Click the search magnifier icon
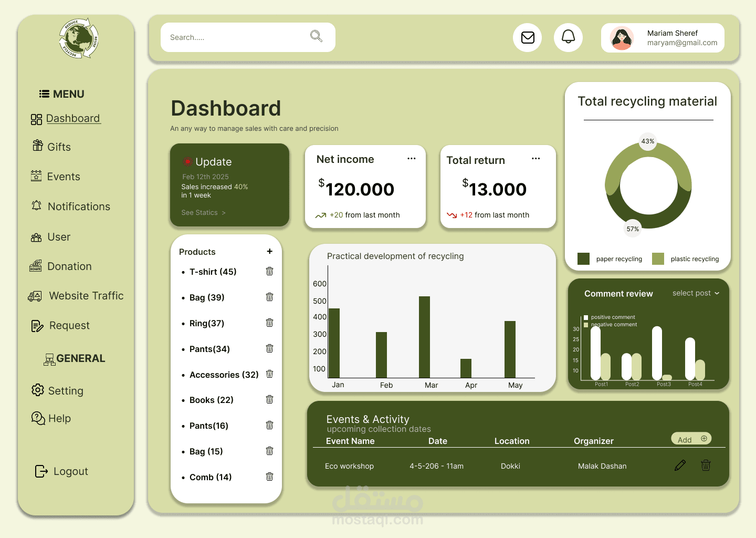This screenshot has width=756, height=538. [316, 36]
